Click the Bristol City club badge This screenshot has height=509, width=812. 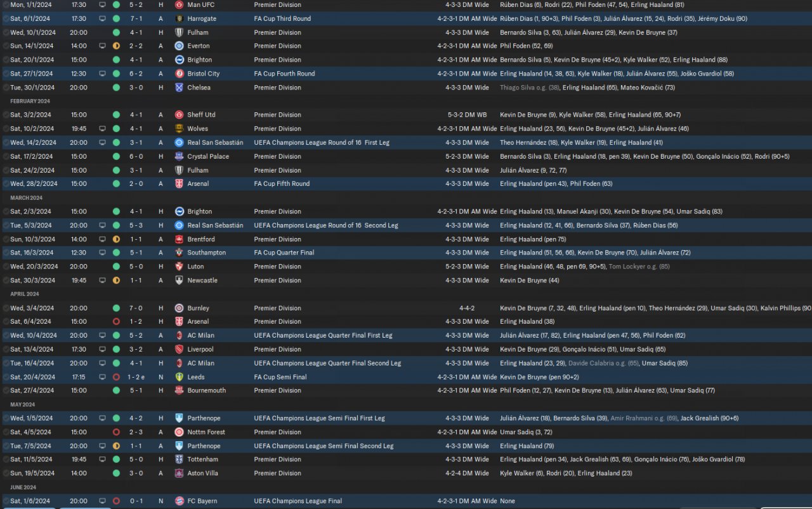[180, 74]
